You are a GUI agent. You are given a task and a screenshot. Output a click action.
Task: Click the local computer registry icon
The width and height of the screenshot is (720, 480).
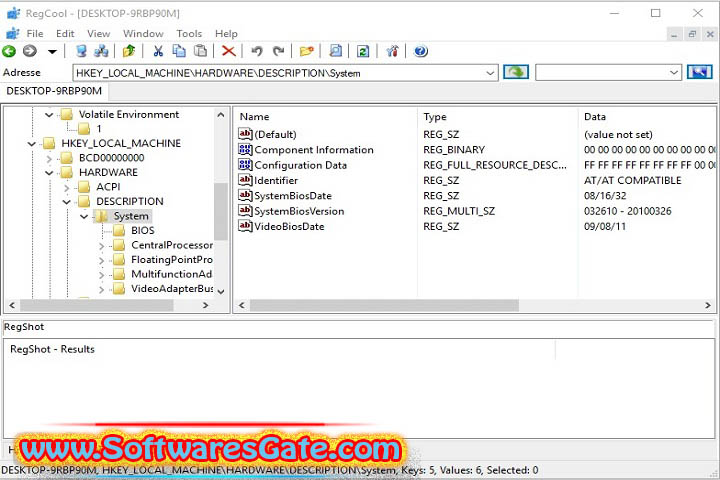(x=81, y=51)
